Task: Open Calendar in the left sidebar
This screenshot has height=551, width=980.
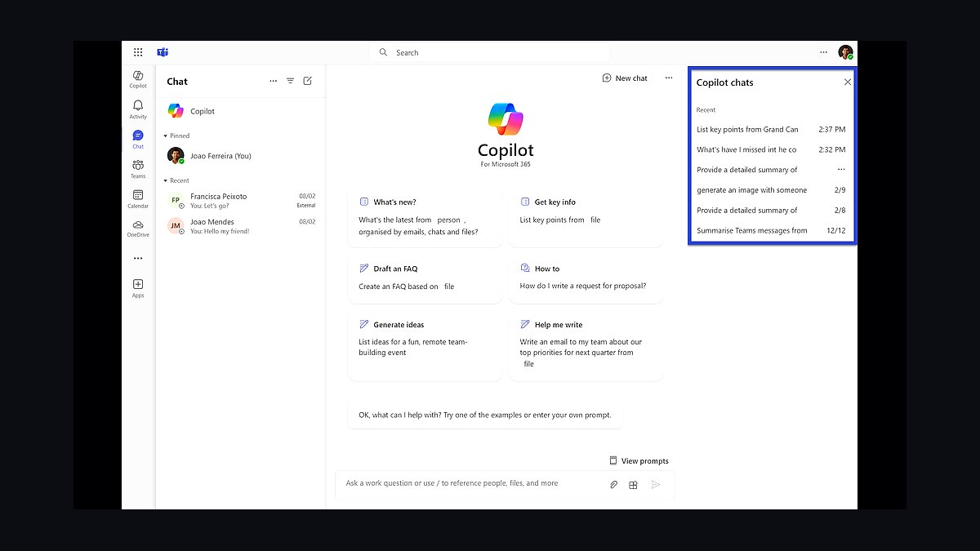Action: point(138,198)
